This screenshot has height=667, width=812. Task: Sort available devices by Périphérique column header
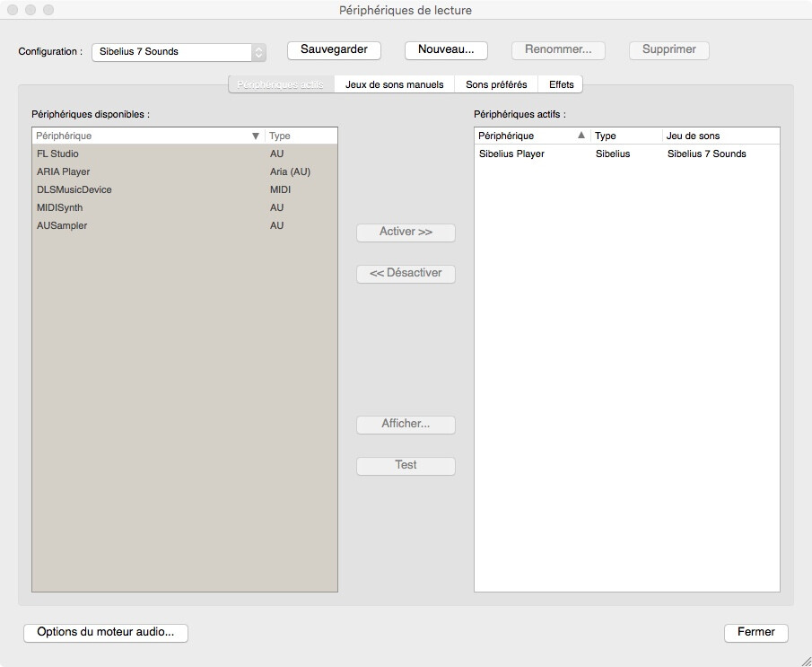pos(148,136)
